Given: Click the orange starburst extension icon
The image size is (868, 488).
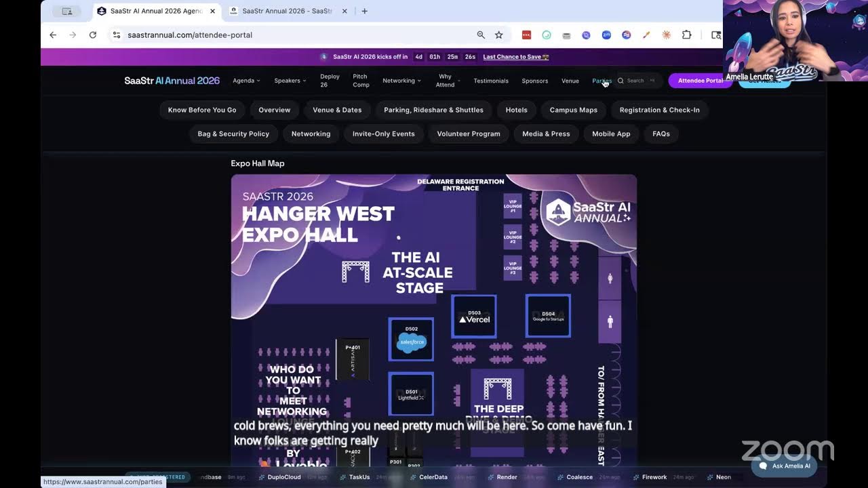Looking at the screenshot, I should (x=667, y=35).
